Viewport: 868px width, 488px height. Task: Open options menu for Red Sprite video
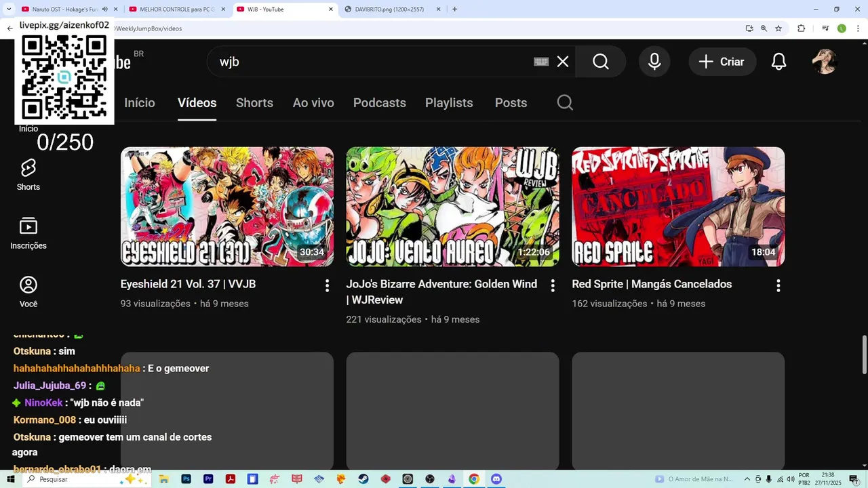778,285
